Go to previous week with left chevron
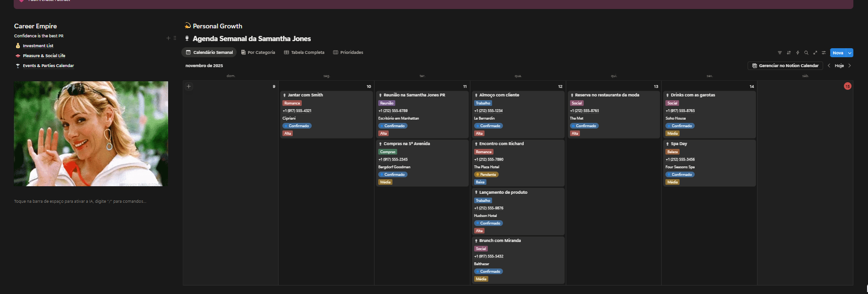868x294 pixels. [x=829, y=66]
